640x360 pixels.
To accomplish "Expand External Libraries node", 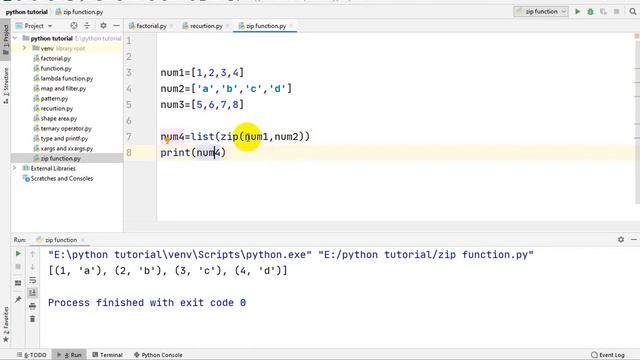I will (x=15, y=168).
